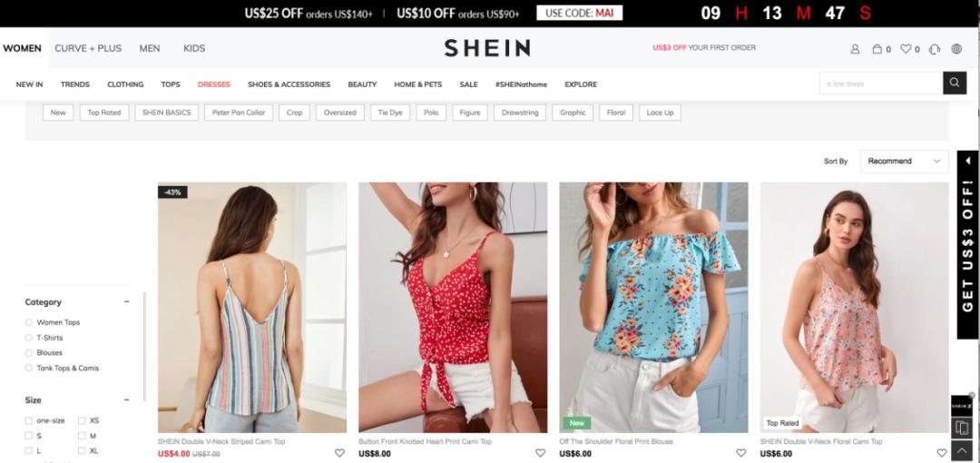
Task: Open the Sort By Recommend dropdown
Action: coord(904,162)
